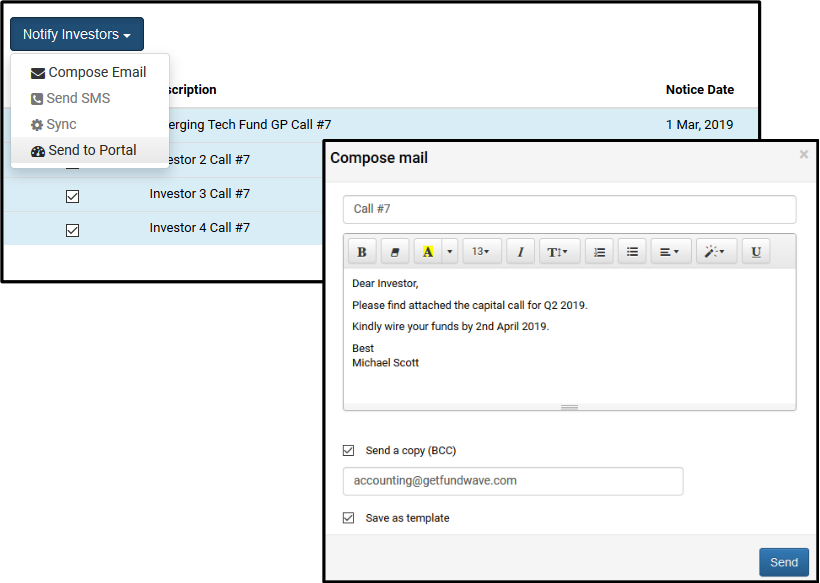Insert a numbered list

(x=599, y=252)
